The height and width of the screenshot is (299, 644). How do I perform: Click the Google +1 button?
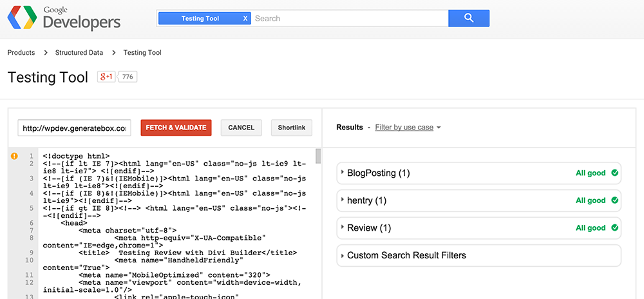coord(106,77)
